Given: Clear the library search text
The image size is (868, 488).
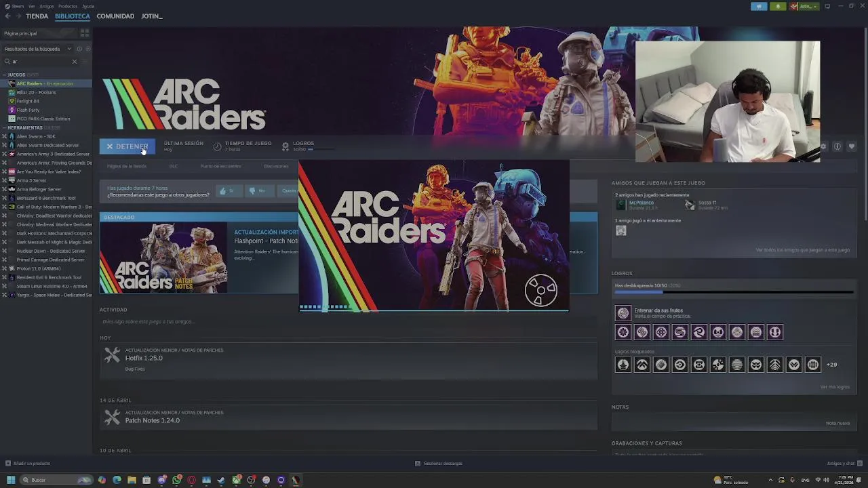Looking at the screenshot, I should pos(75,62).
